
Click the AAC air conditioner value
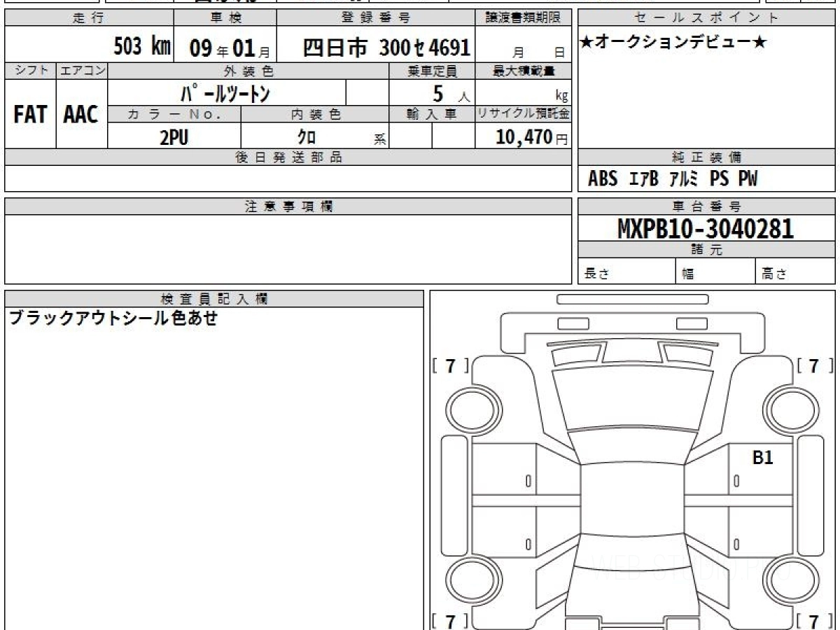[81, 115]
